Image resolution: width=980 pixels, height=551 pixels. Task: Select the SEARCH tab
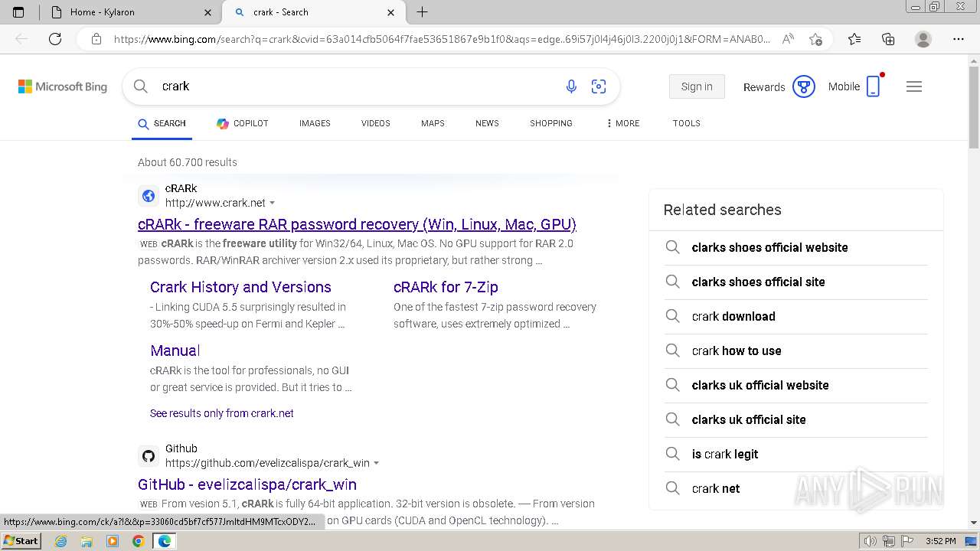(162, 123)
